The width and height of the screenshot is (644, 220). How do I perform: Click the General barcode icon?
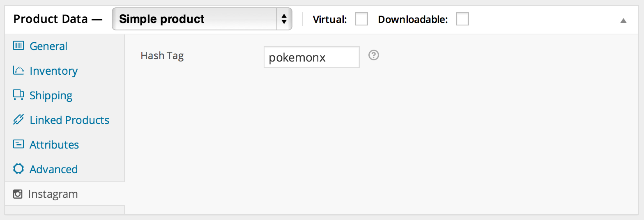coord(18,46)
